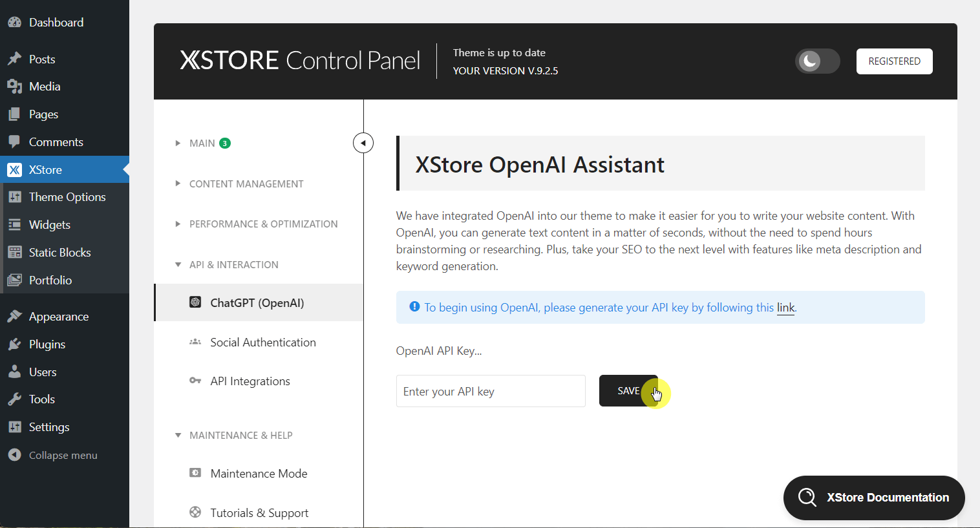The height and width of the screenshot is (528, 980).
Task: Click the Tutorials & Support globe icon
Action: (x=195, y=512)
